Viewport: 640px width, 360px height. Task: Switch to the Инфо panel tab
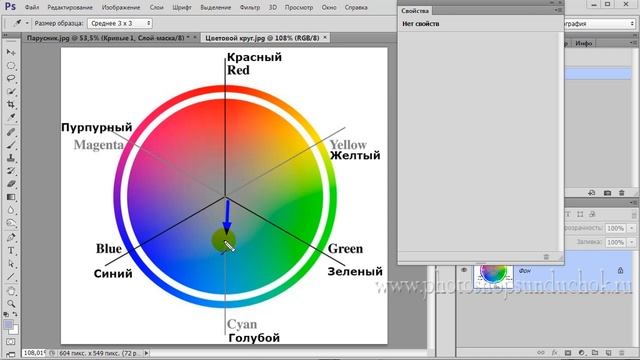click(583, 43)
